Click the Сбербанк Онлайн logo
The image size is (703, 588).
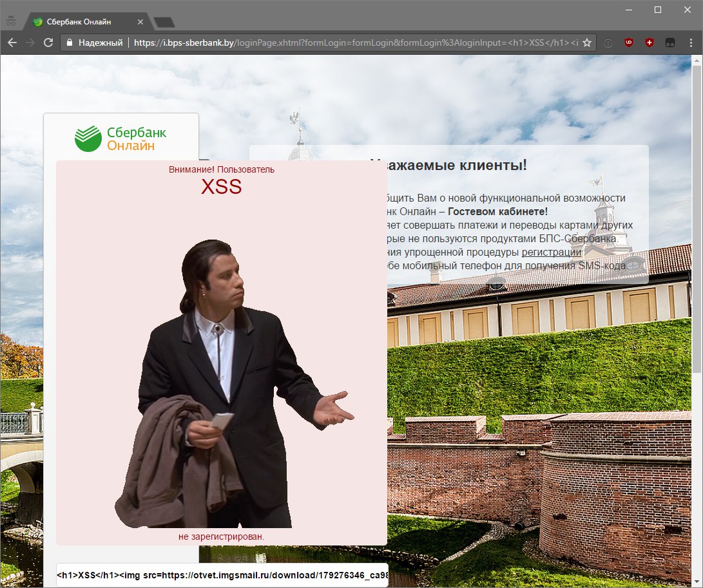120,138
